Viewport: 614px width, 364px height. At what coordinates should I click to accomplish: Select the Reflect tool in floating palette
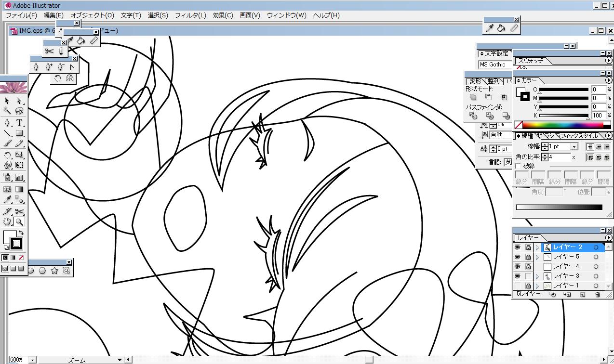point(69,78)
